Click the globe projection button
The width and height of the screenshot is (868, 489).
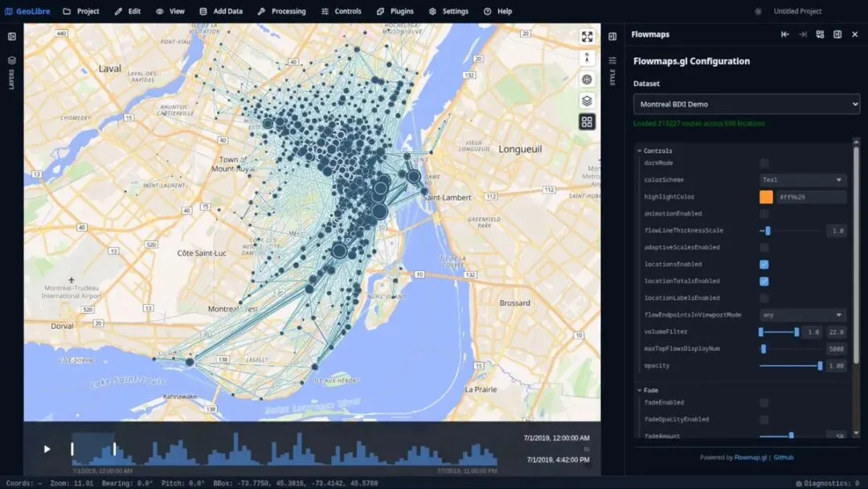(587, 79)
